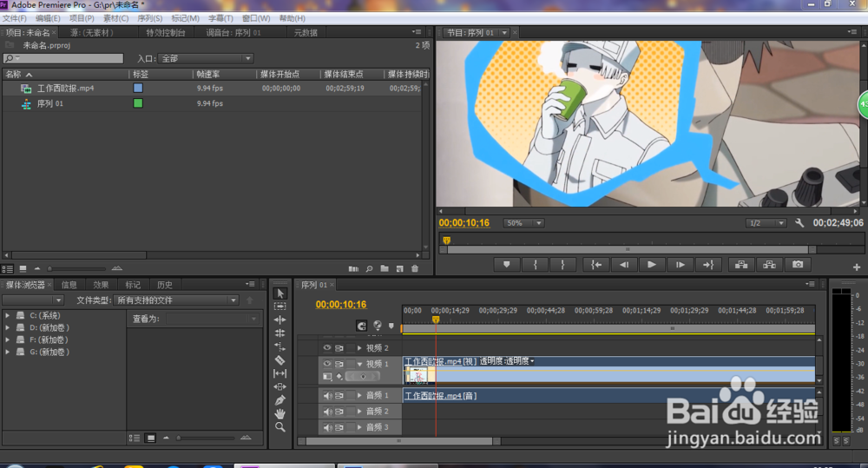The width and height of the screenshot is (868, 468).
Task: Open Find magnifier in project panel
Action: [369, 268]
